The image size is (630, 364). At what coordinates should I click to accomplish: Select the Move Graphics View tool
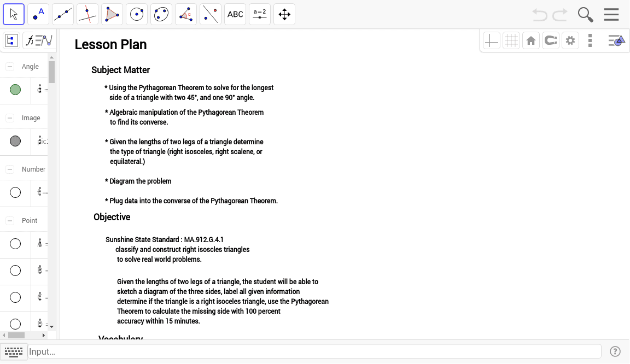coord(284,14)
